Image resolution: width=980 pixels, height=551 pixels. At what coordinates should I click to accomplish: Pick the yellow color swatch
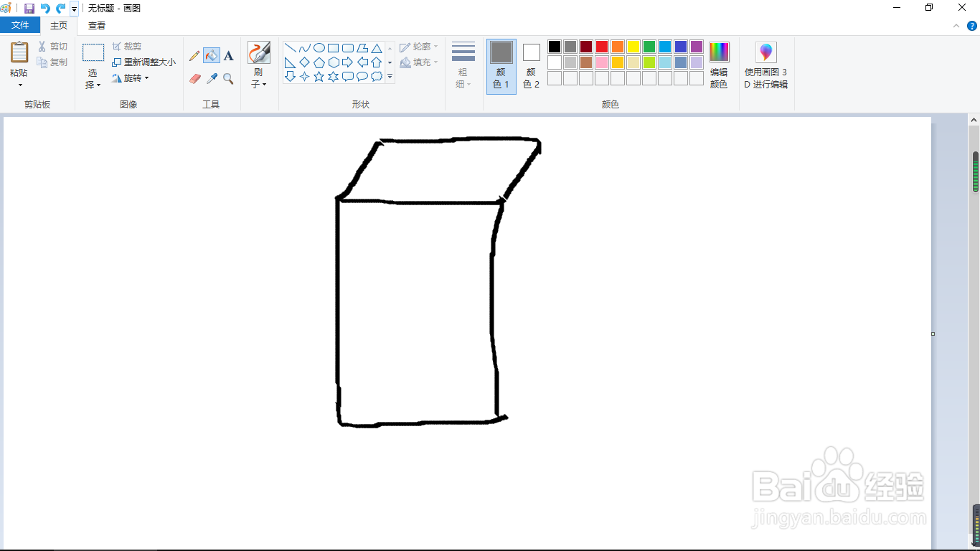(633, 47)
